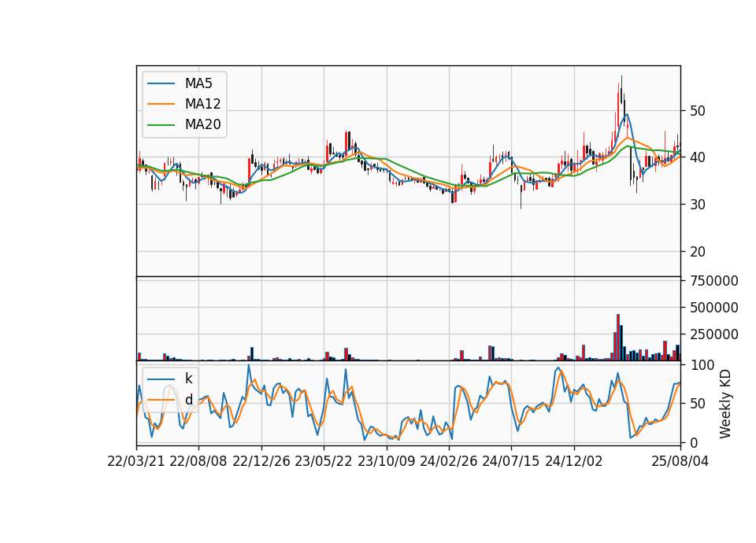Viewport: 756px width, 543px height.
Task: Click the price axis value 30
Action: coord(697,205)
